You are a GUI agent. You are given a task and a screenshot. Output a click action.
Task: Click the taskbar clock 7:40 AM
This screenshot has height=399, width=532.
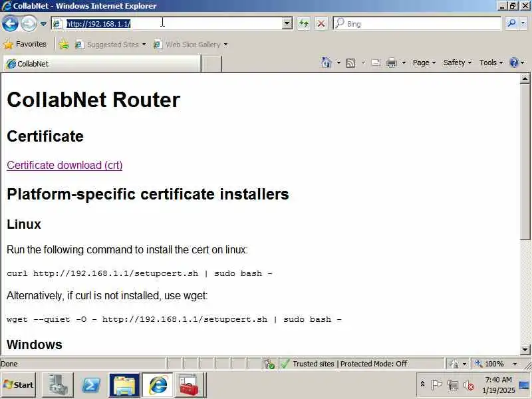[498, 385]
